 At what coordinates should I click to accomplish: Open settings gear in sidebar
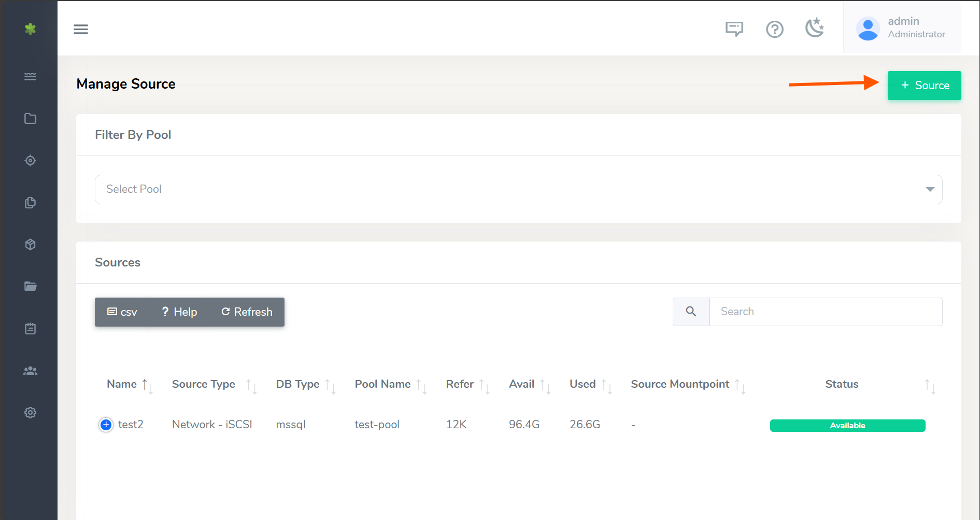pos(30,413)
